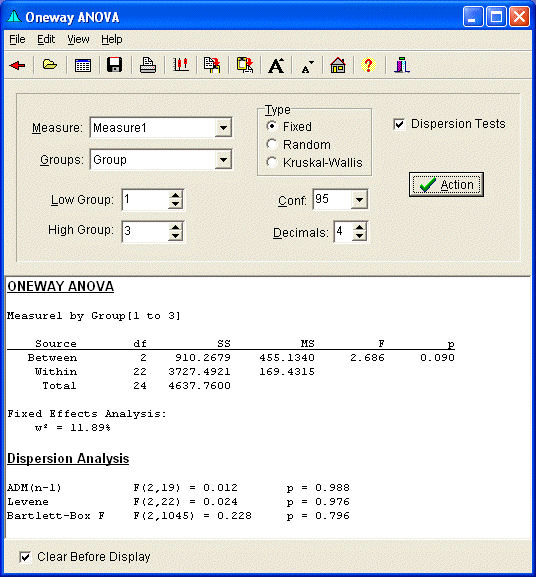Click the red back arrow icon

pos(17,66)
